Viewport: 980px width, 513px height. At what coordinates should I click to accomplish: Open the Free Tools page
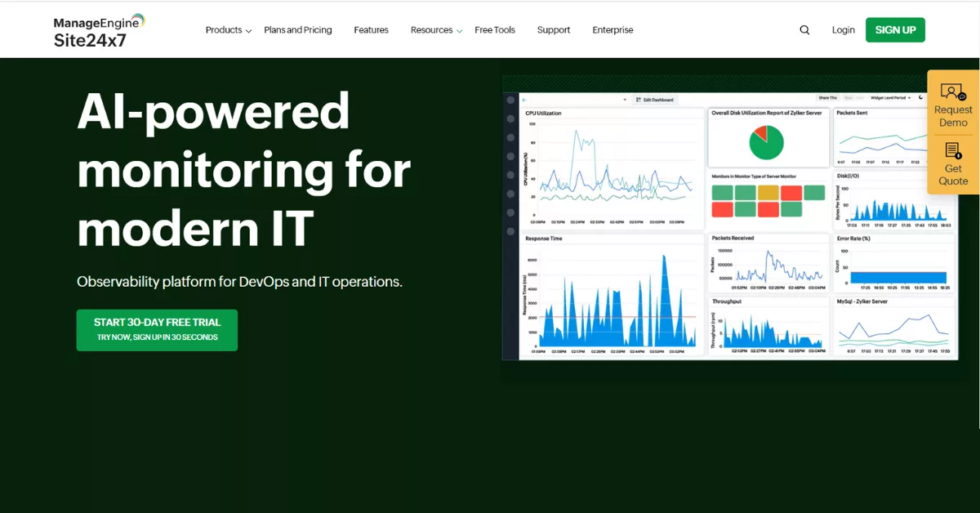495,30
